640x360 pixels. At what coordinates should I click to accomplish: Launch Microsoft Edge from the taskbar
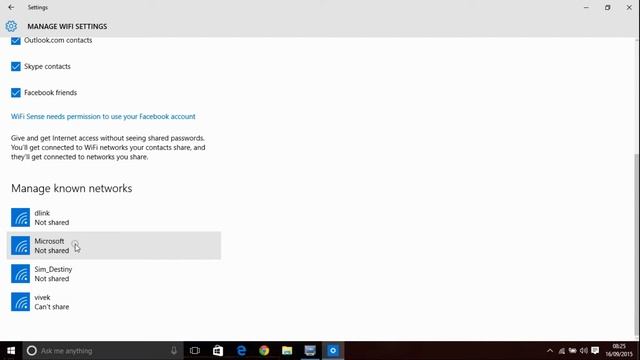pos(241,351)
